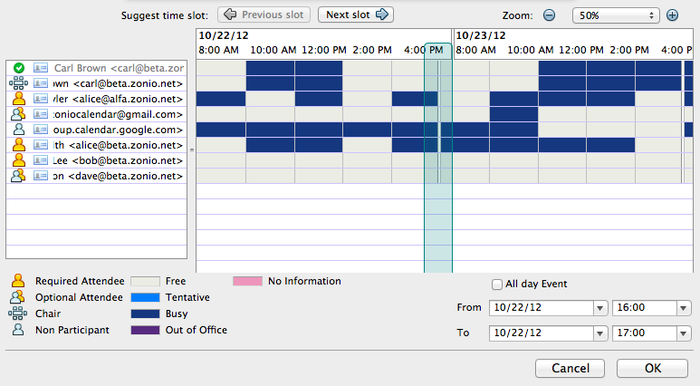Open the From time 16:00 dropdown arrow
700x386 pixels.
coord(683,308)
